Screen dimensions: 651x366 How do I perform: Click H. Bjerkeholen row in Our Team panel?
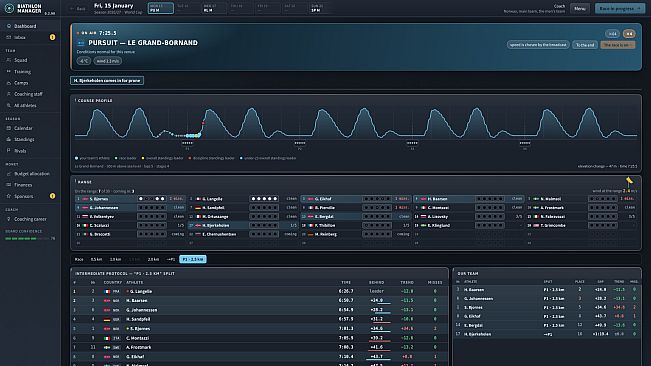click(547, 334)
